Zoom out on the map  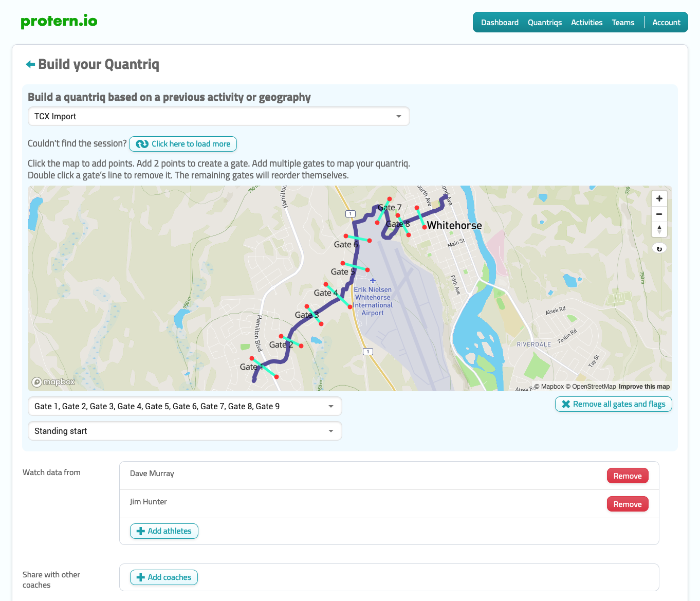(x=659, y=214)
